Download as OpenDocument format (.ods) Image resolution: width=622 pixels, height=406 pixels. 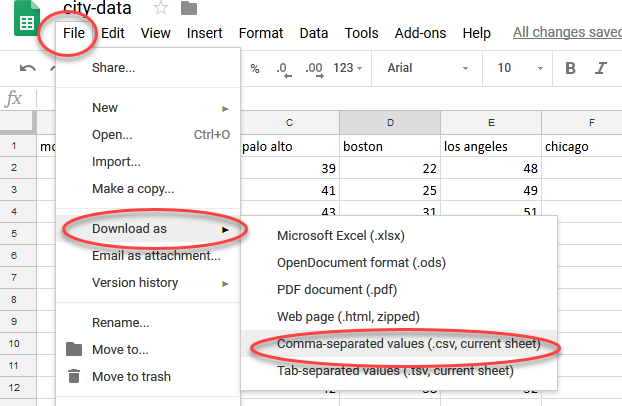(399, 263)
